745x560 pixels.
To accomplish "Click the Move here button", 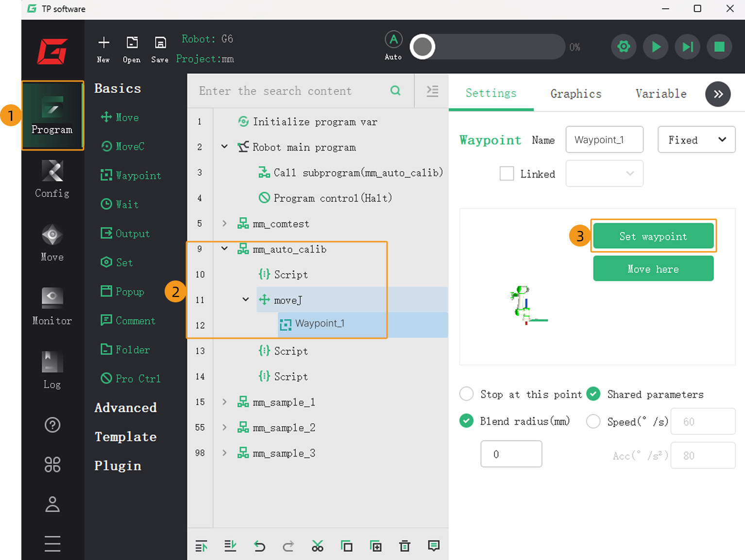I will 653,269.
